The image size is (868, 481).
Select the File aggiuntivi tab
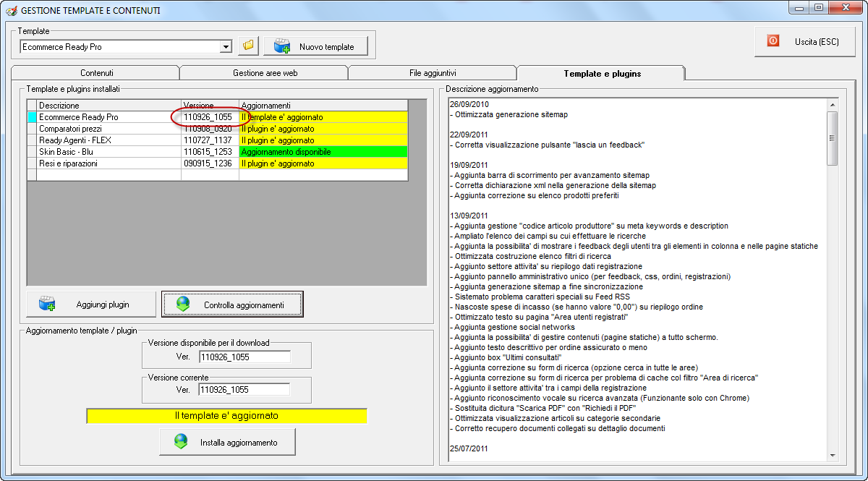coord(433,73)
